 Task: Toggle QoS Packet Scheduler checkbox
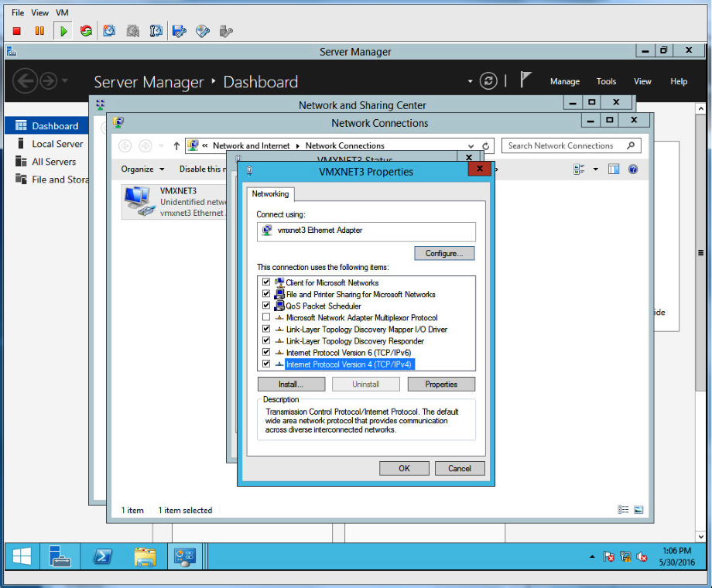click(266, 306)
